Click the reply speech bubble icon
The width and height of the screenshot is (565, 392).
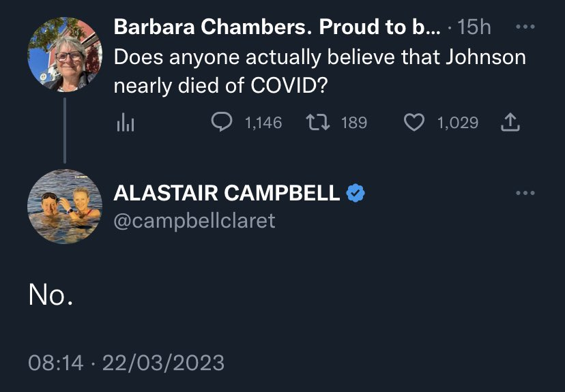coord(222,123)
